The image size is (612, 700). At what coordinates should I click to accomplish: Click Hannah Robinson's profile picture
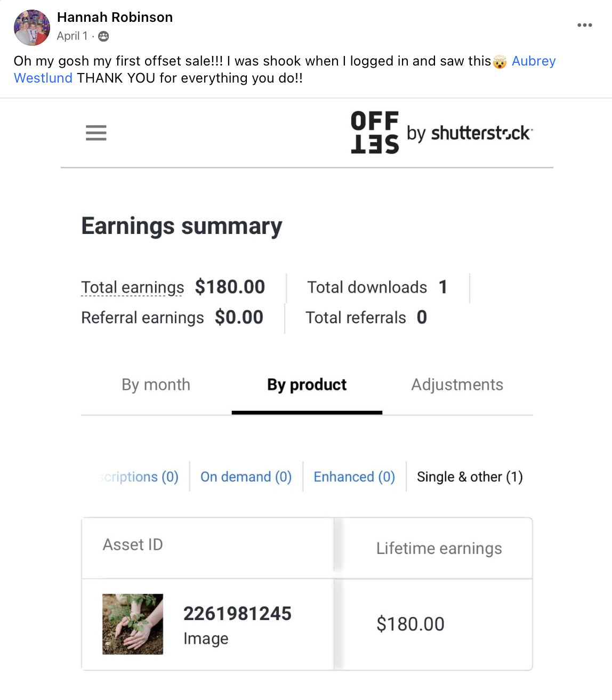pyautogui.click(x=32, y=27)
